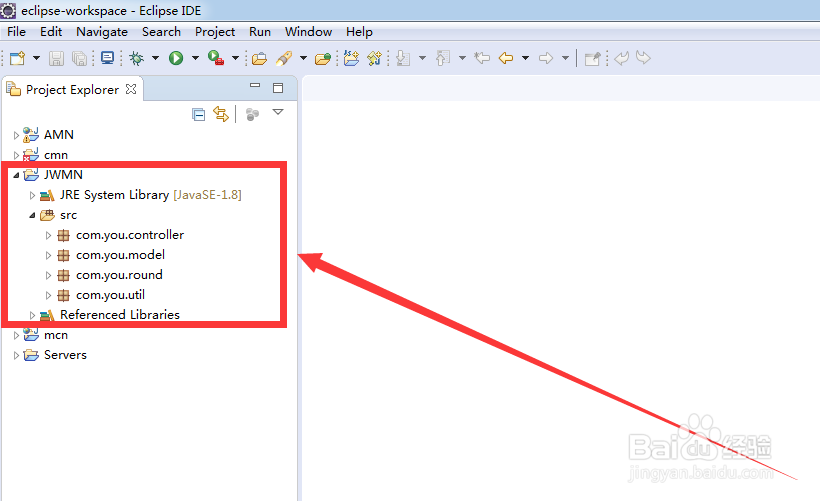Collapse the src folder node
820x501 pixels.
pyautogui.click(x=32, y=215)
